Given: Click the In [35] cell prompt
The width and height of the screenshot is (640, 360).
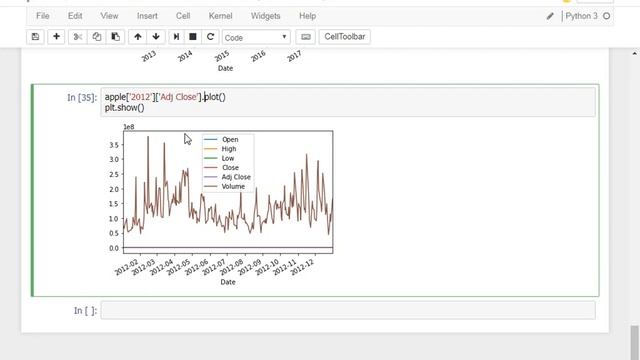Looking at the screenshot, I should 82,98.
